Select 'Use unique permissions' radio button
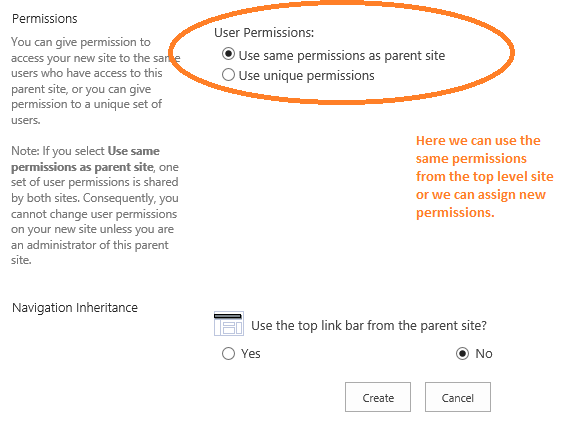 [228, 75]
